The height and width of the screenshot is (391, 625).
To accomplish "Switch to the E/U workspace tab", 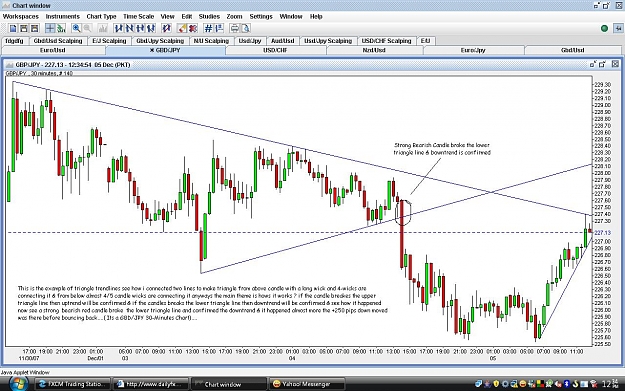I will (x=425, y=41).
